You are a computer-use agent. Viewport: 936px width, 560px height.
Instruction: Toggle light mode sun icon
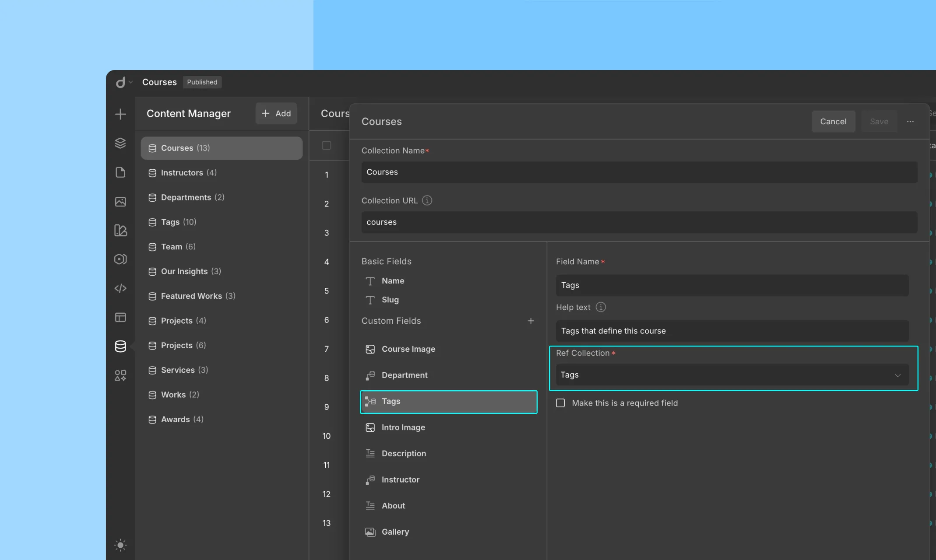[120, 545]
